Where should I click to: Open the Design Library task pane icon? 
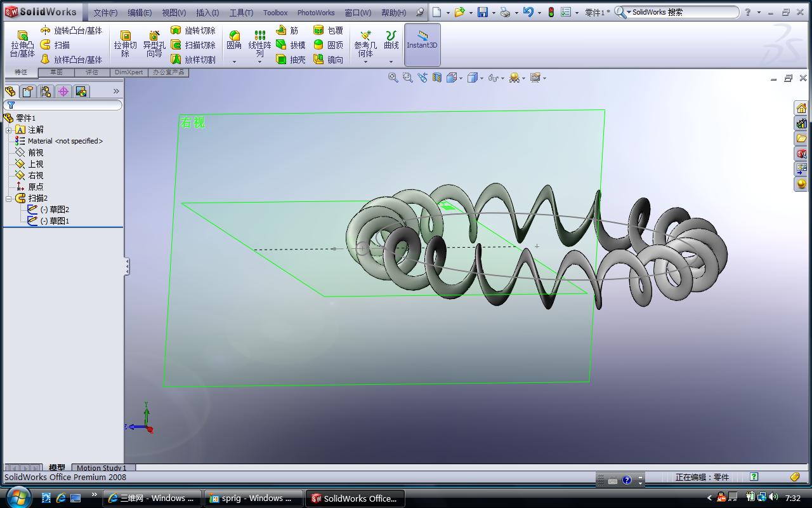(802, 123)
